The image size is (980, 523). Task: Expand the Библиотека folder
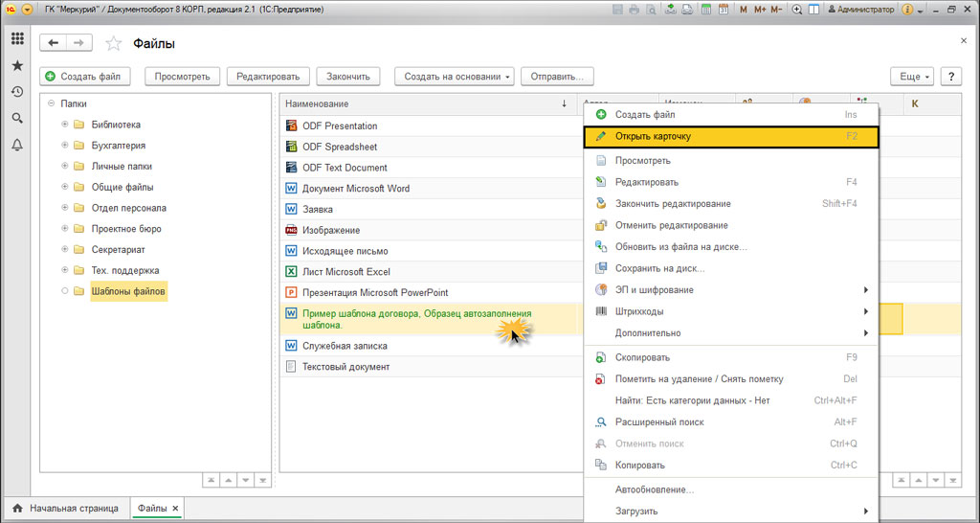click(x=65, y=125)
